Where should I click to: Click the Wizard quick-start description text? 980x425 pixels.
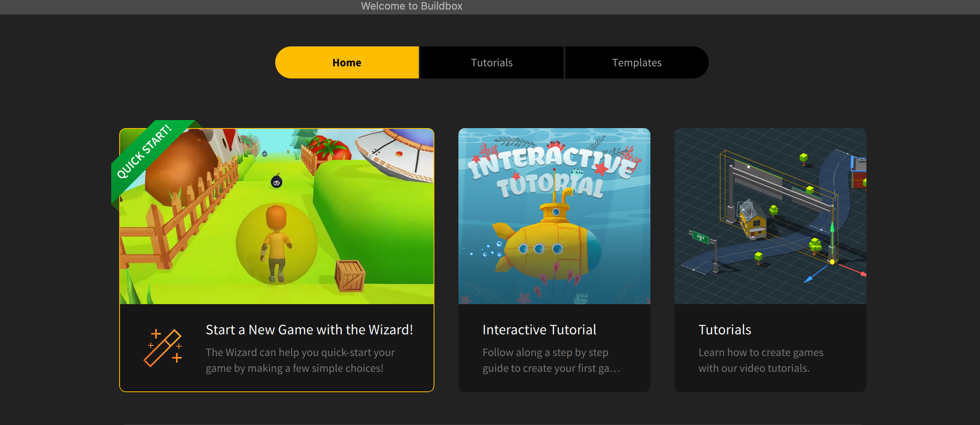click(300, 360)
